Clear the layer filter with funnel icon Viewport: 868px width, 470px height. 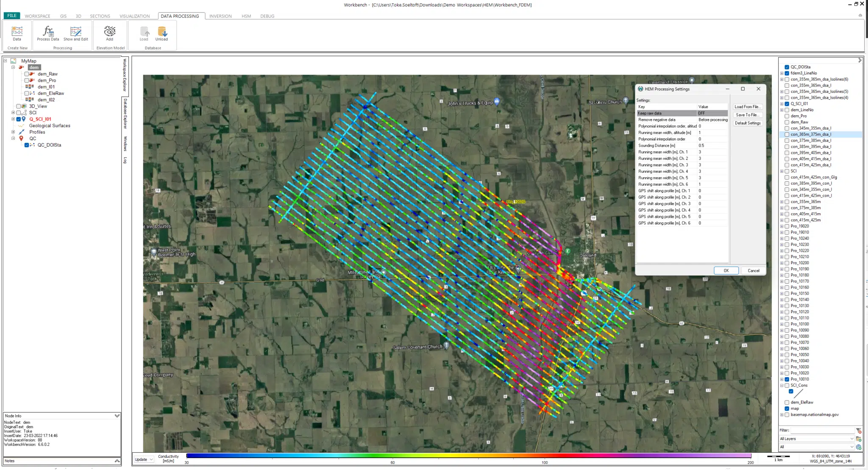click(x=859, y=431)
